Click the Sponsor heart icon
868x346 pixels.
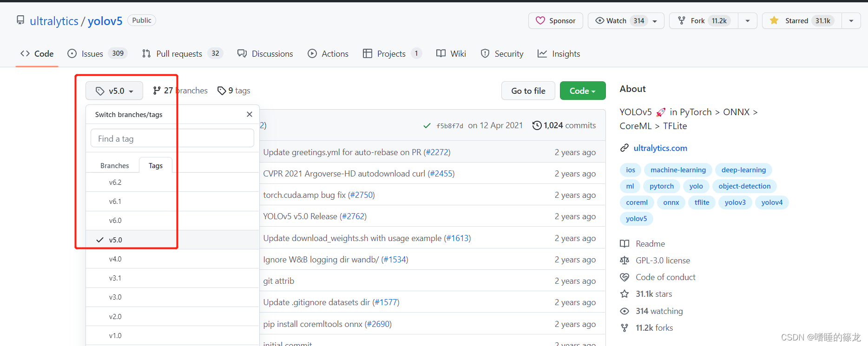click(540, 20)
